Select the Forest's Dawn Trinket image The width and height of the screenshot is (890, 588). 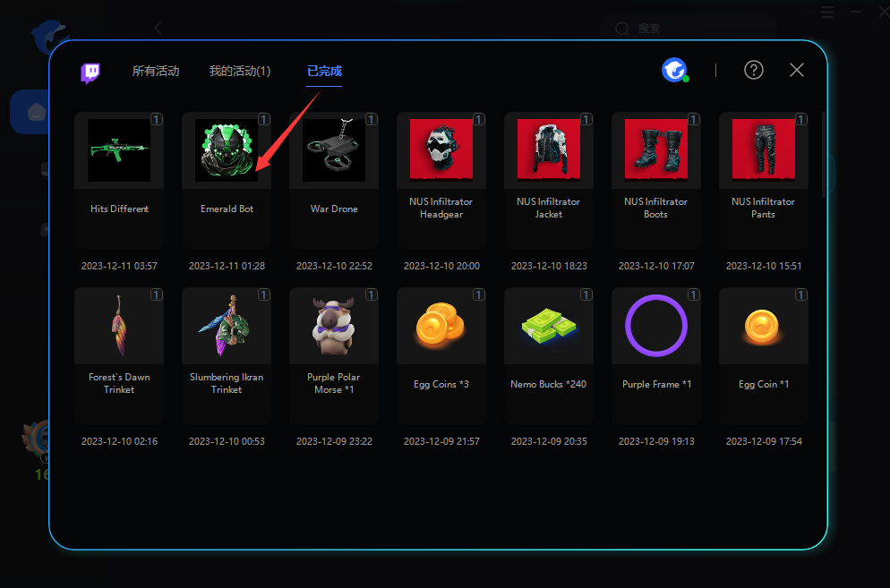(119, 326)
